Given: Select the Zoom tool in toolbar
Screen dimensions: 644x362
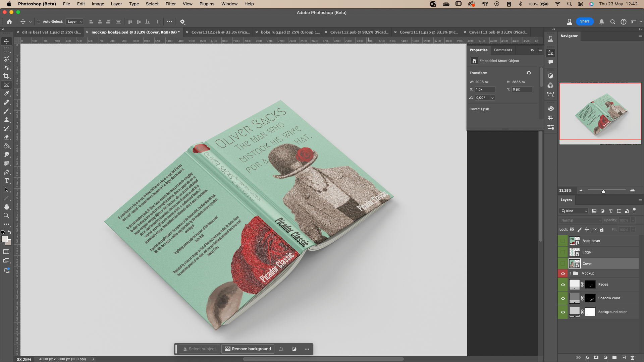Looking at the screenshot, I should tap(6, 216).
